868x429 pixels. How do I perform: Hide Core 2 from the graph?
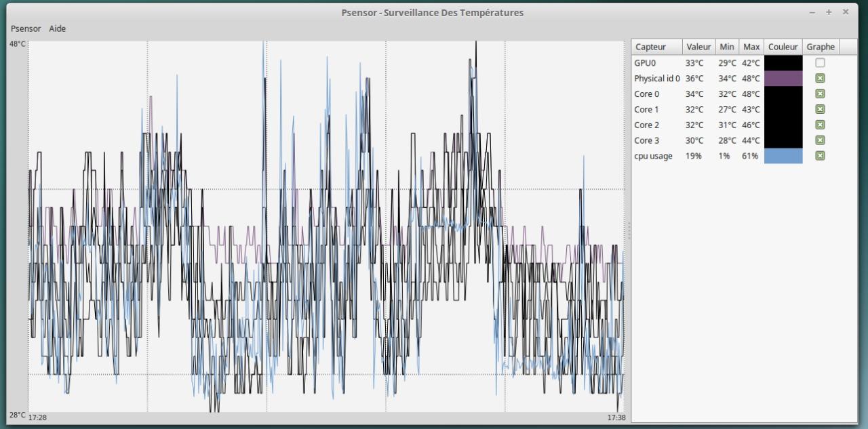click(821, 125)
